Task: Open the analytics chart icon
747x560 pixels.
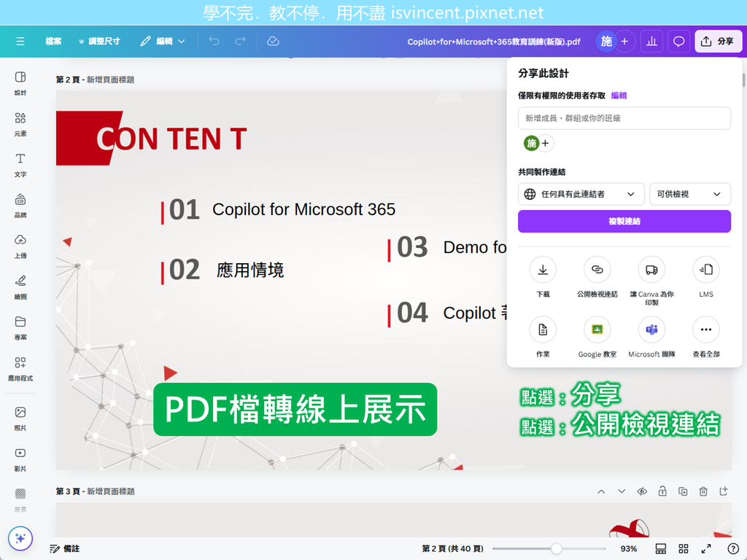Action: click(651, 42)
